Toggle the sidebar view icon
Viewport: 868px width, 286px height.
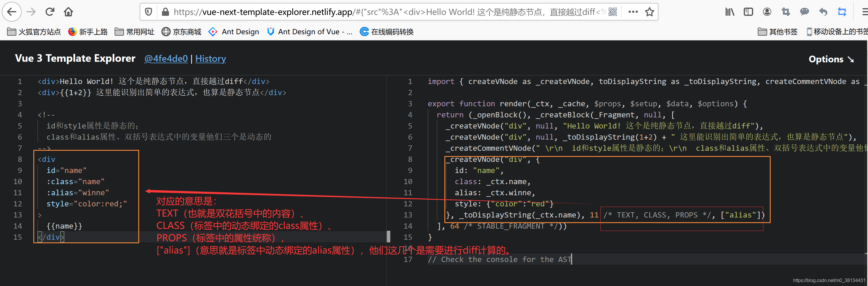748,12
